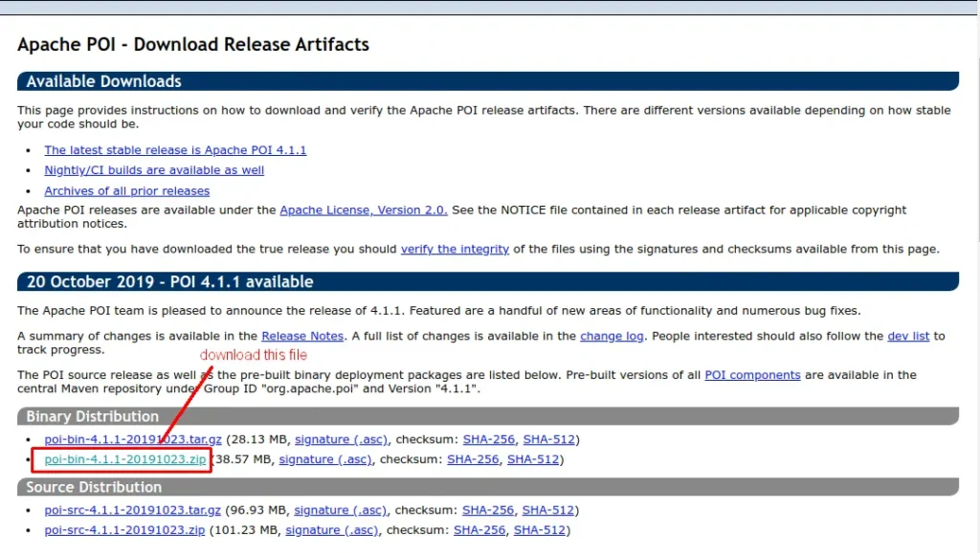Image resolution: width=980 pixels, height=553 pixels.
Task: Follow the dev list link
Action: coord(908,336)
